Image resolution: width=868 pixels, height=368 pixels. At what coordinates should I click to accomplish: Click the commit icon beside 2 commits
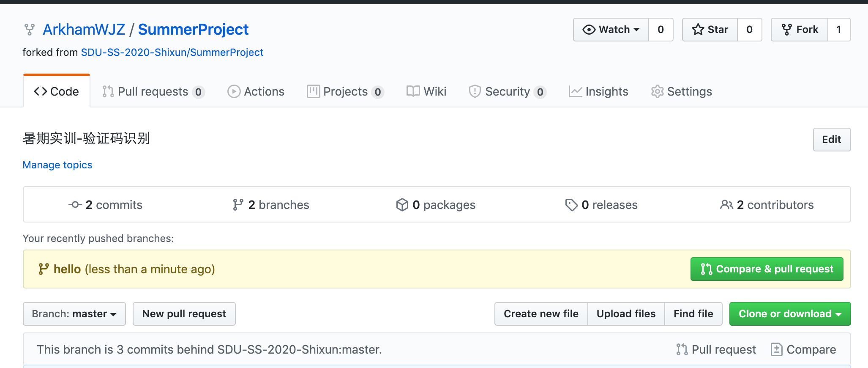tap(75, 205)
